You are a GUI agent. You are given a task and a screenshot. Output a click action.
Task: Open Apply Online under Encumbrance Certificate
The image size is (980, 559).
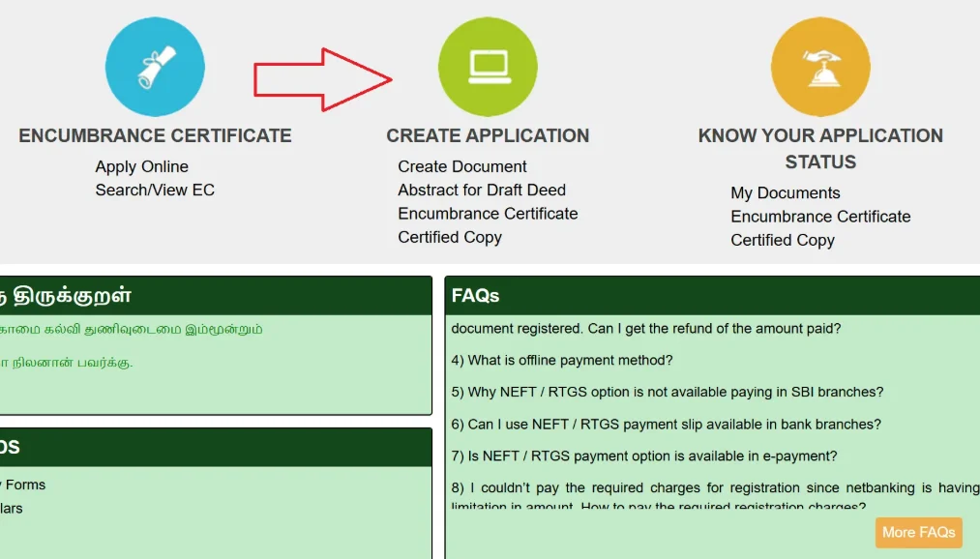[141, 166]
